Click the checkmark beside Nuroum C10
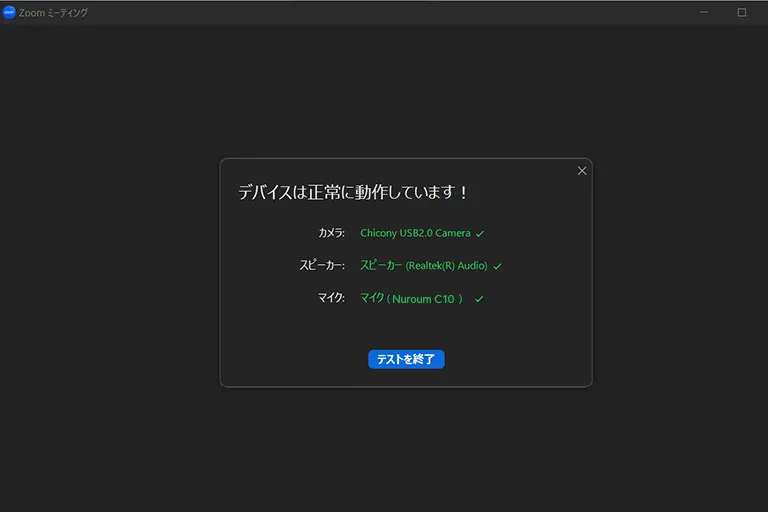Image resolution: width=768 pixels, height=512 pixels. click(479, 299)
